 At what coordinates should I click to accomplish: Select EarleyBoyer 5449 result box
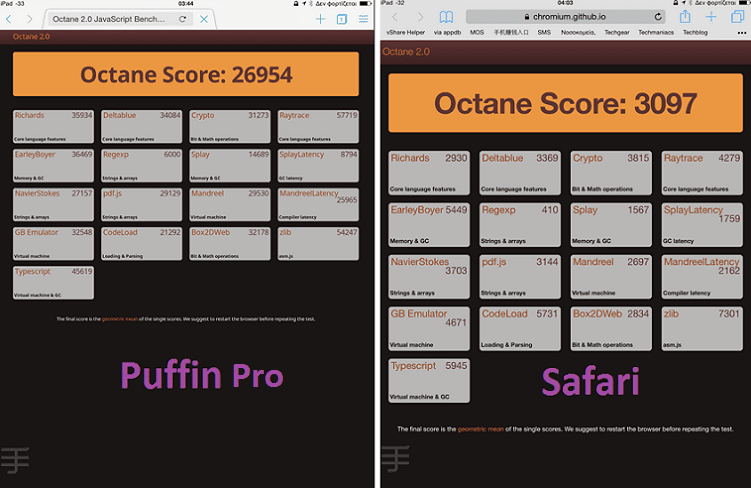pyautogui.click(x=429, y=225)
